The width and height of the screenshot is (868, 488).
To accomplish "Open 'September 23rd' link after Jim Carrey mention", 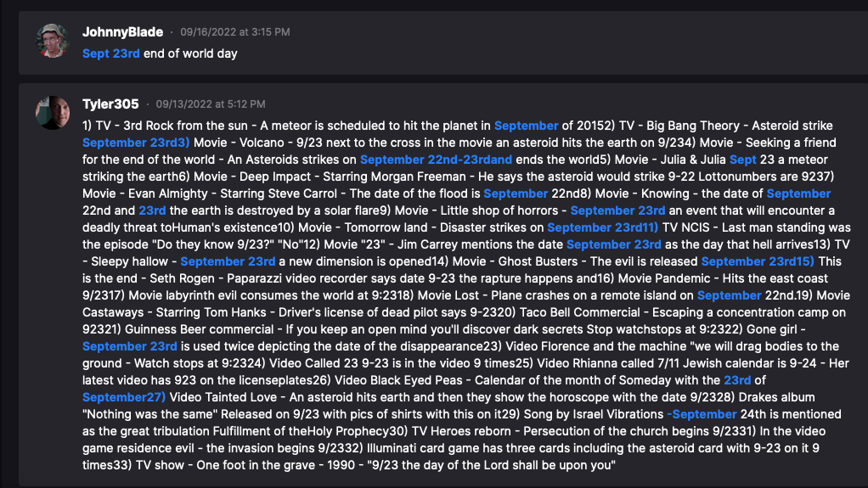I will click(x=613, y=244).
